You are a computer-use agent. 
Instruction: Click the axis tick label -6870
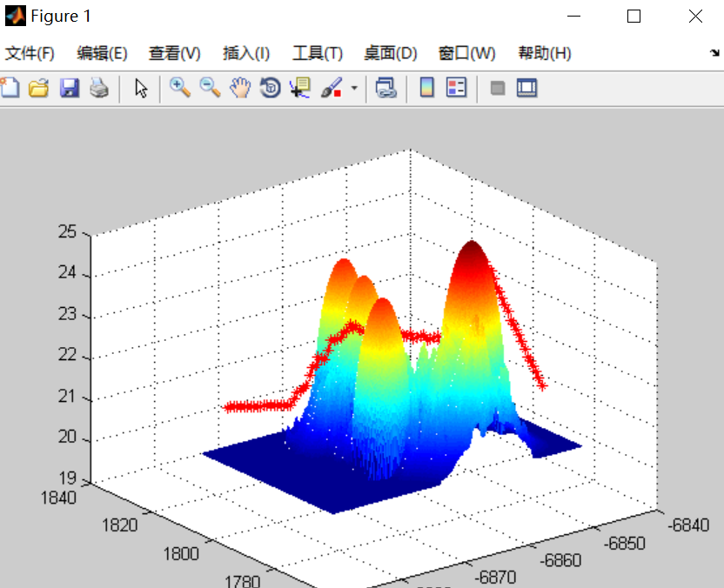[496, 578]
